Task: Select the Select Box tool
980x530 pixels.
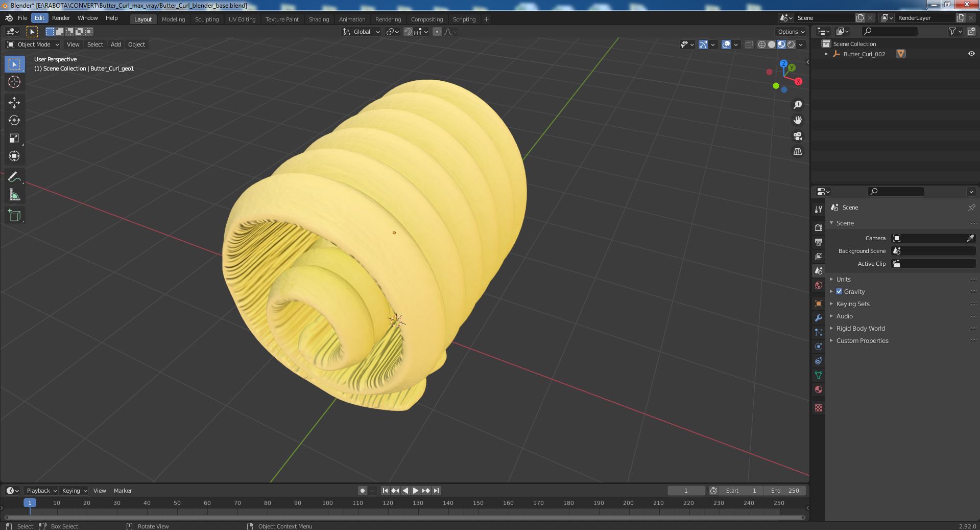Action: (14, 64)
